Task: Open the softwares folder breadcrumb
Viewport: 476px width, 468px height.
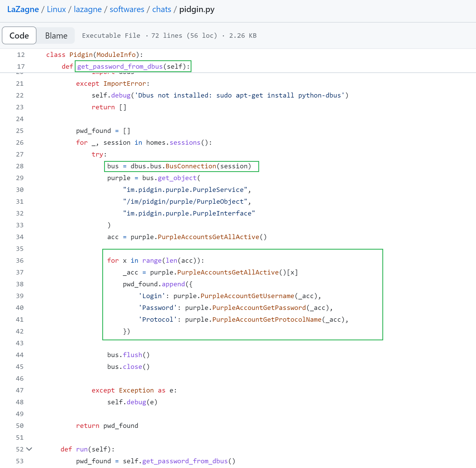Action: (127, 9)
